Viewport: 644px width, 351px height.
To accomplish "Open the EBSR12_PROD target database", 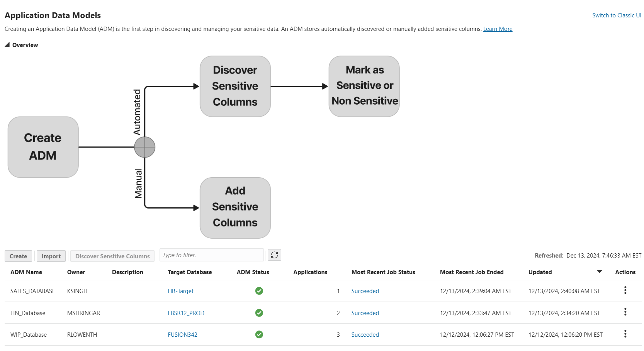I will tap(186, 313).
